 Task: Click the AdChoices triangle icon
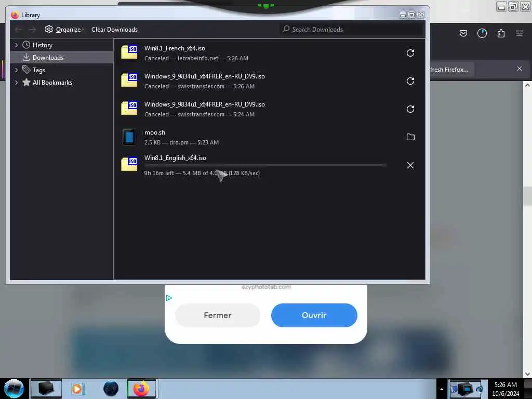click(169, 298)
